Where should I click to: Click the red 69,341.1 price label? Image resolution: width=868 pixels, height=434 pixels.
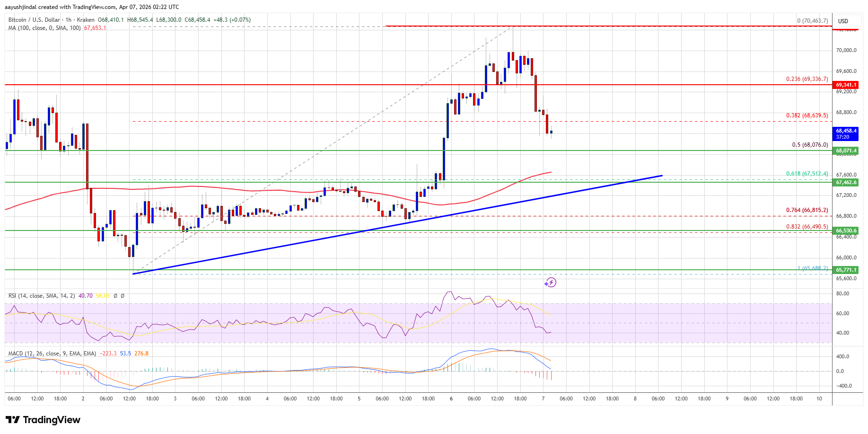point(846,85)
